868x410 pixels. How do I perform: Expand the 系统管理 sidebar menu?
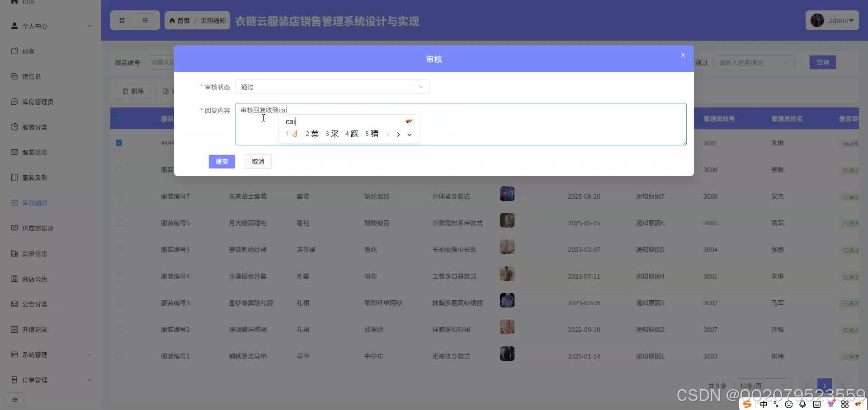(x=50, y=354)
